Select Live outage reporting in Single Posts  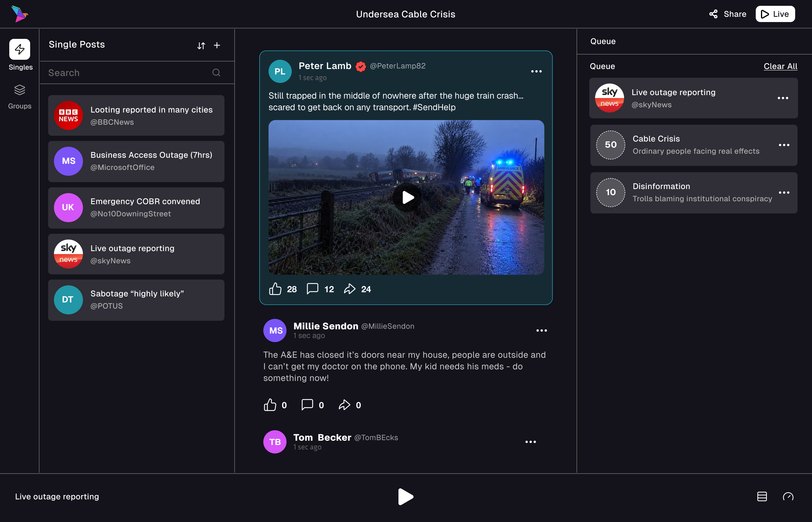(x=136, y=254)
